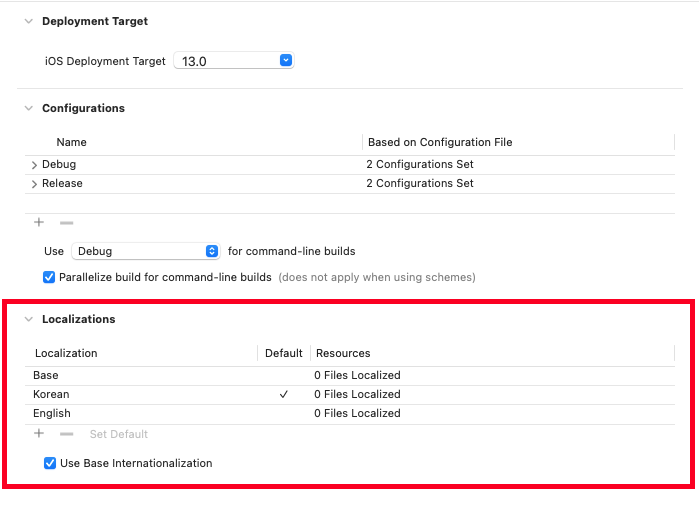Expand the Release configuration row
The width and height of the screenshot is (699, 525).
[34, 184]
